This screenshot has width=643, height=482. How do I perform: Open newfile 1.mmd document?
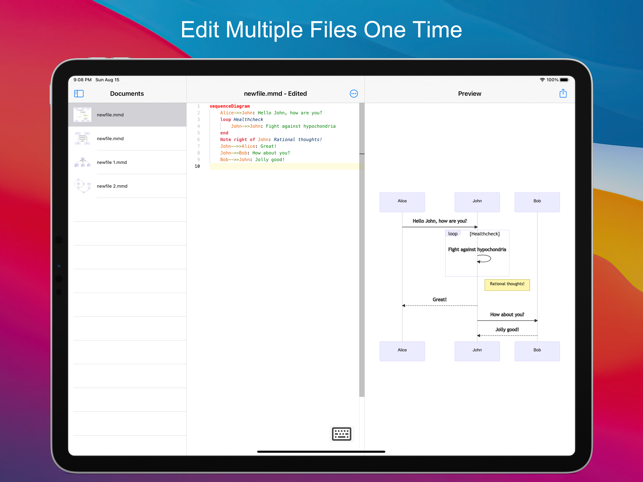tap(127, 162)
